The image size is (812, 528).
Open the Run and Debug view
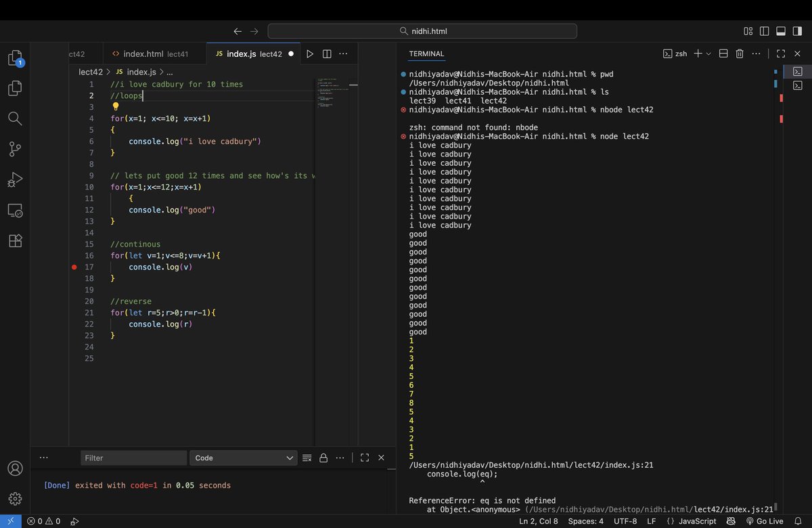pos(15,180)
